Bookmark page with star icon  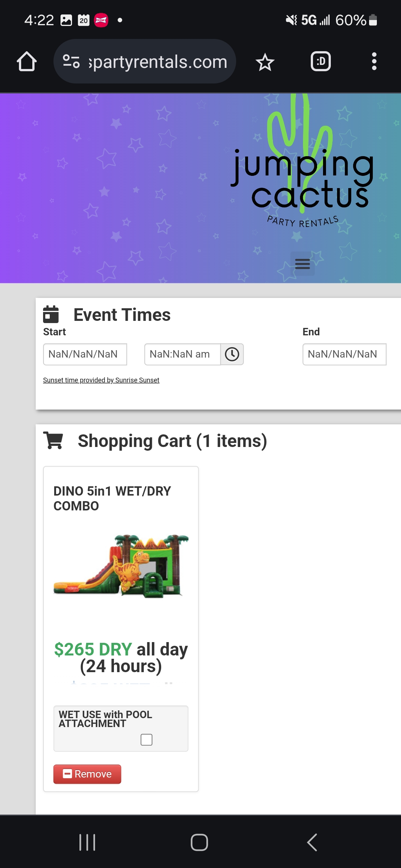pyautogui.click(x=265, y=62)
